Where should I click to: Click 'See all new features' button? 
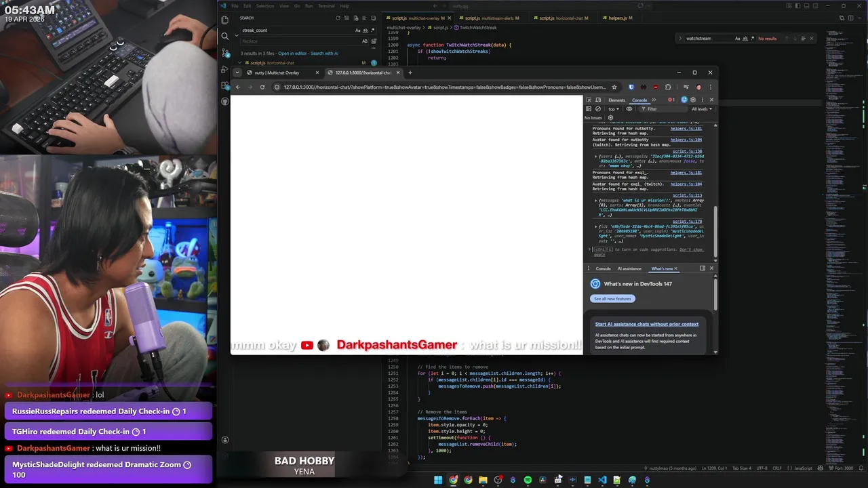[x=612, y=299]
